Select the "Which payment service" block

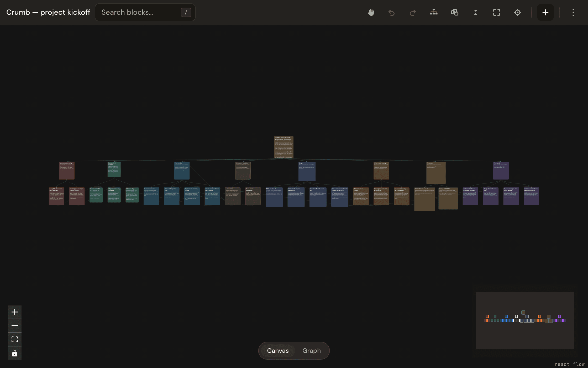(361, 196)
